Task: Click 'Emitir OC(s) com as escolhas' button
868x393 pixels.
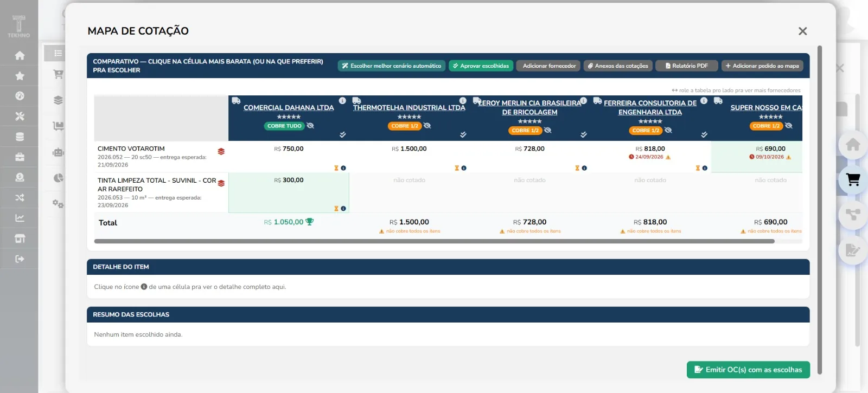Action: point(748,370)
